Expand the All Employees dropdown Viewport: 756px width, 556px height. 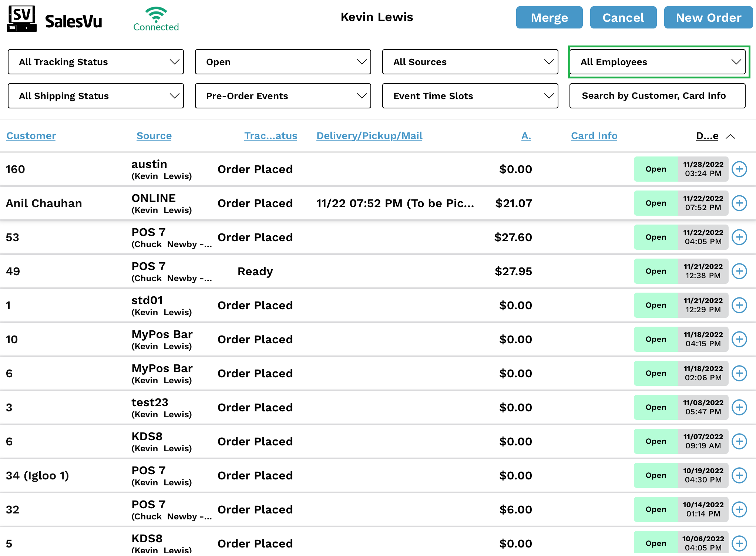[x=658, y=62]
